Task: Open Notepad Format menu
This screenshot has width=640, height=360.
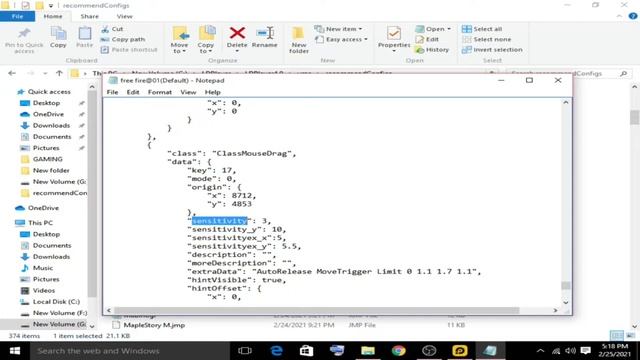Action: click(x=160, y=92)
